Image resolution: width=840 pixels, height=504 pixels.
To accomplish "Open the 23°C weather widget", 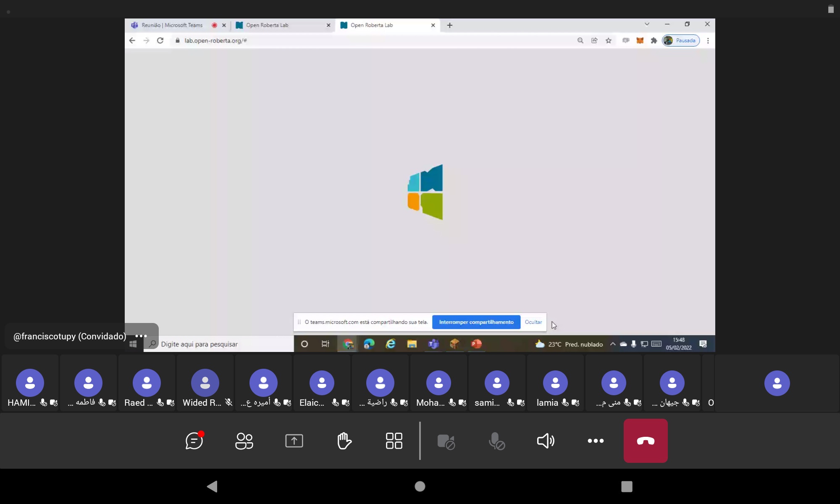I will (569, 344).
